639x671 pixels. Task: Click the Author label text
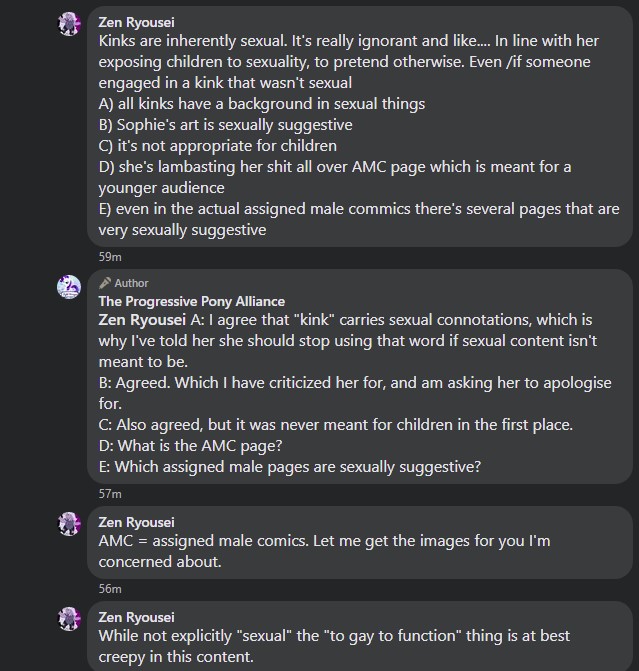(x=131, y=283)
